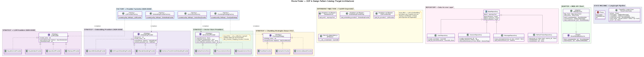Click the abstract icon of BaseRepository
644x57 pixels.
pyautogui.click(x=486, y=11)
